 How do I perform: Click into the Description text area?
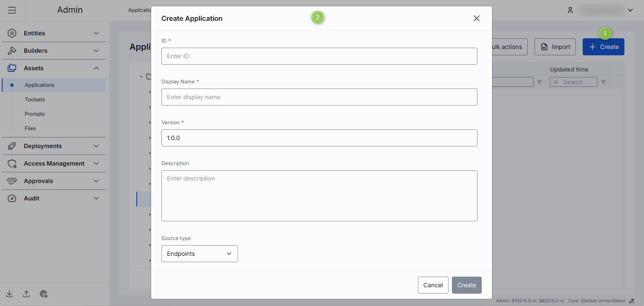pyautogui.click(x=319, y=196)
